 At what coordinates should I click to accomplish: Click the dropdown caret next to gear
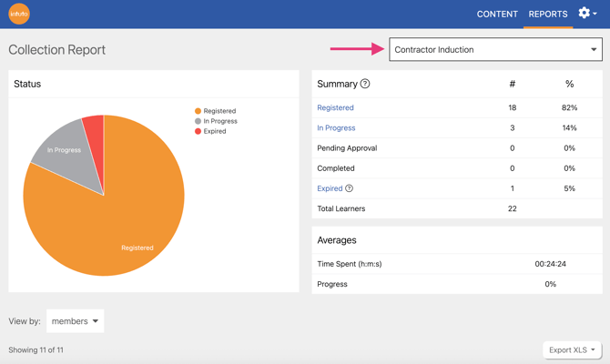pos(595,15)
